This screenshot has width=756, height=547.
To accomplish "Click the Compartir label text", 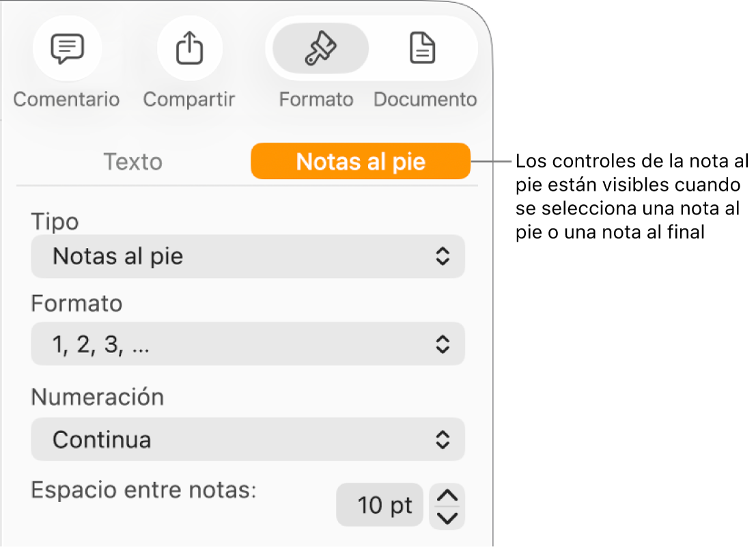I will pos(188,99).
